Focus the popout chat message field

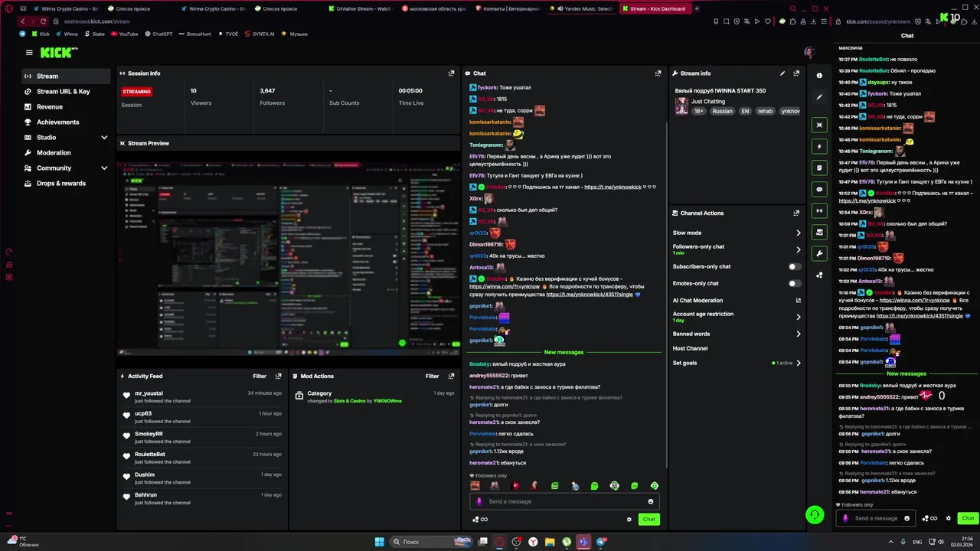[x=874, y=518]
